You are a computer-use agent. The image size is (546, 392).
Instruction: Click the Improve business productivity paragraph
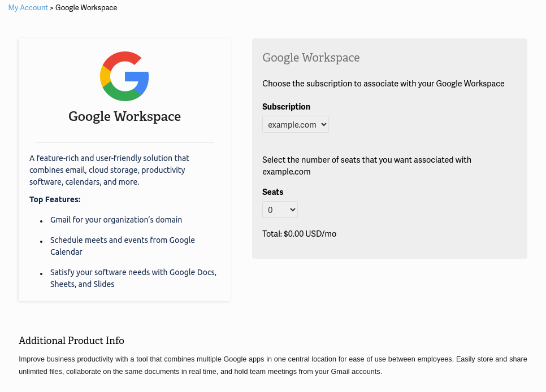coord(272,365)
